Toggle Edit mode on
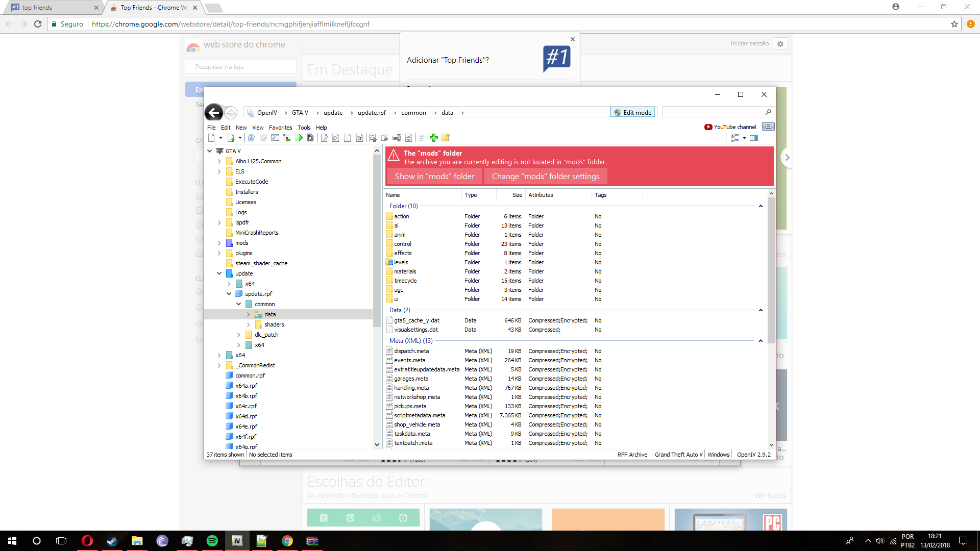This screenshot has height=551, width=980. coord(632,112)
